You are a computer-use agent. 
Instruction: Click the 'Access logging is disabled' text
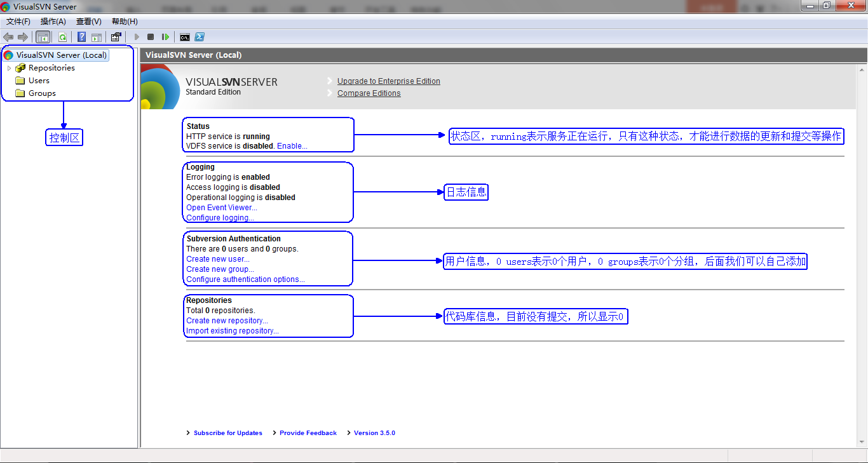233,187
